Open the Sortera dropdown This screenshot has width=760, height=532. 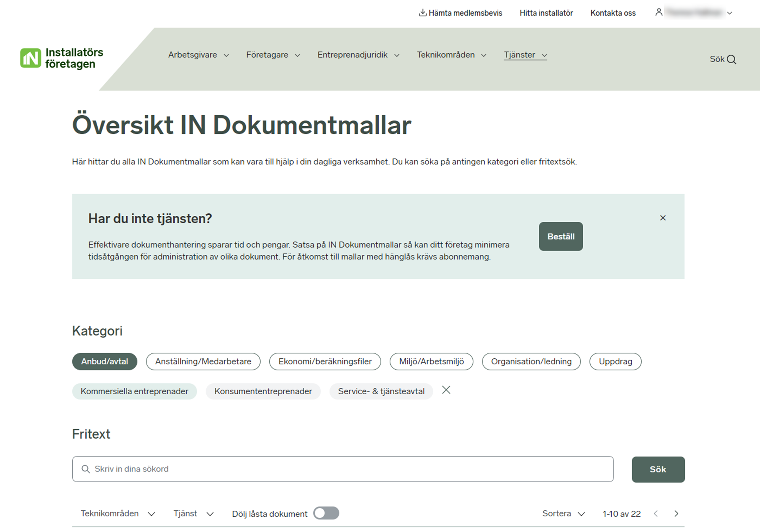click(563, 513)
